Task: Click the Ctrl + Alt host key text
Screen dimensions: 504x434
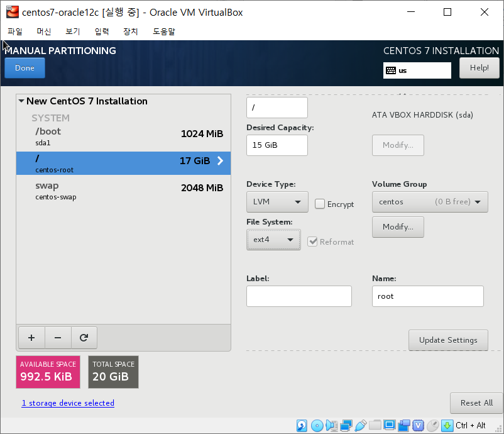Action: click(x=470, y=425)
